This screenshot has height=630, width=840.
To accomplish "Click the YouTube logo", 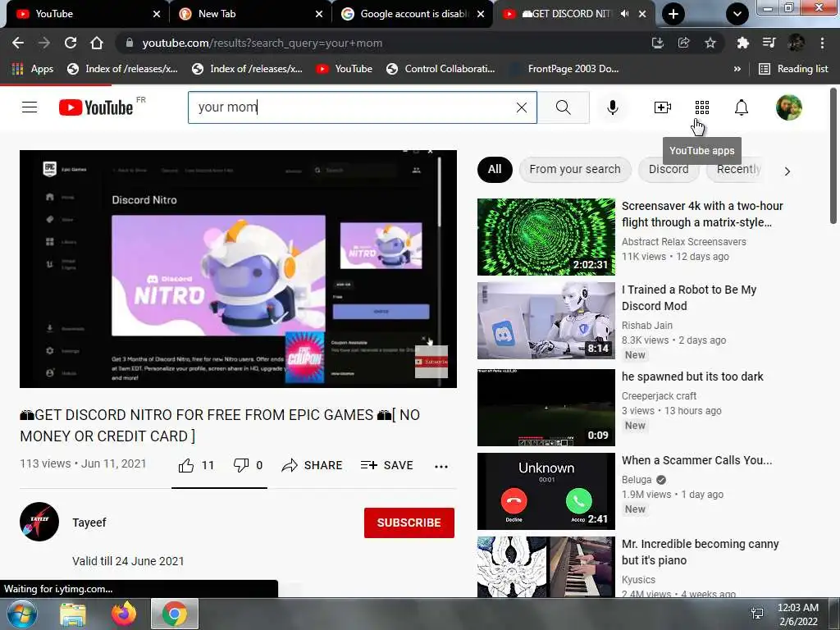I will (x=96, y=107).
